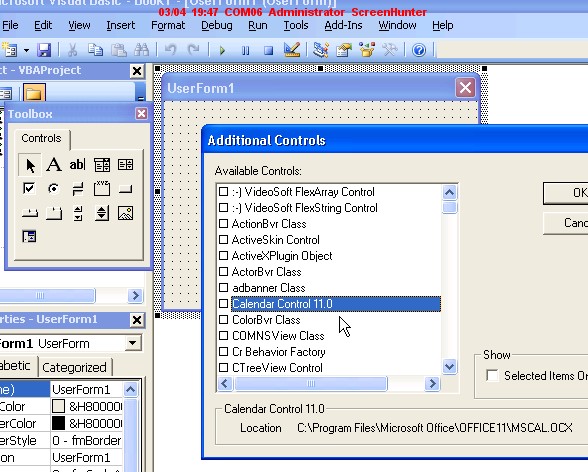The height and width of the screenshot is (472, 588).
Task: Select OptionButton control in Toolbox
Action: tap(54, 189)
